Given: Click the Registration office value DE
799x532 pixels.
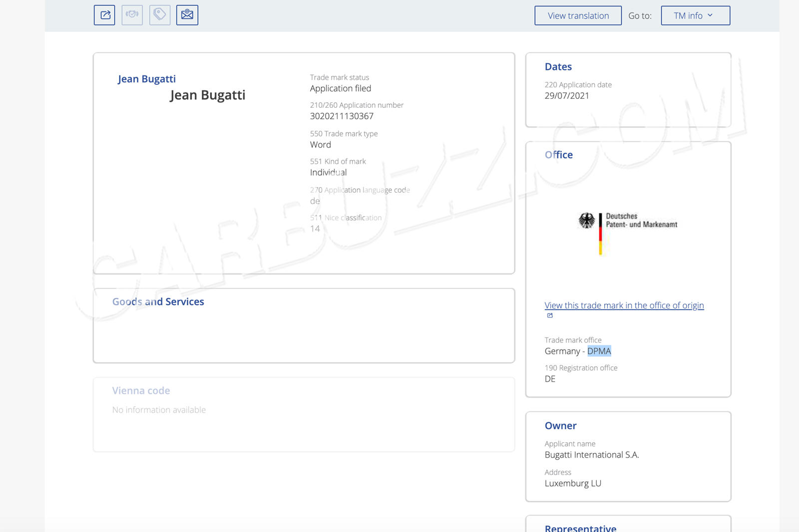Looking at the screenshot, I should coord(550,379).
